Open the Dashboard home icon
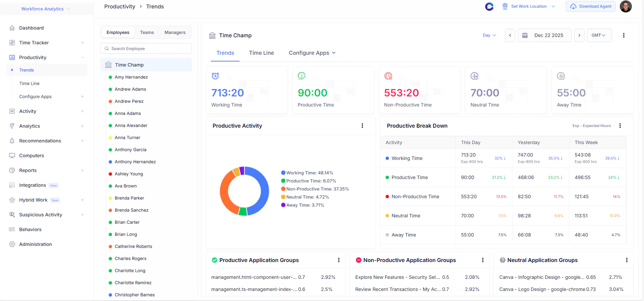 (x=12, y=28)
